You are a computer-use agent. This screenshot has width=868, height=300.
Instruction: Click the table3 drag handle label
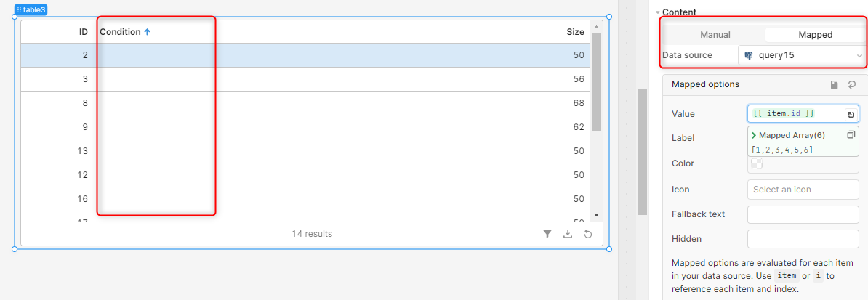[x=31, y=10]
